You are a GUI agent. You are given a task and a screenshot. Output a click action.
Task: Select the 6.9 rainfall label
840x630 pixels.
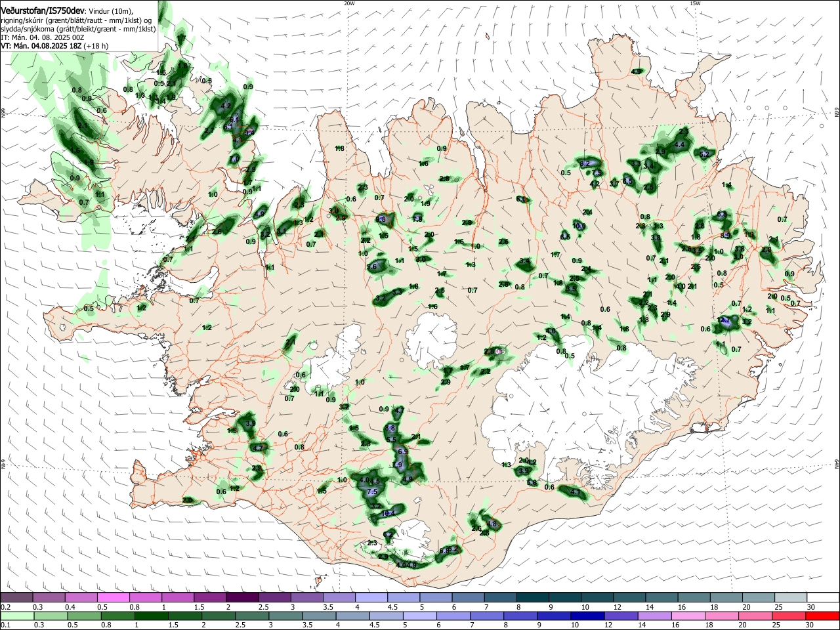403,451
